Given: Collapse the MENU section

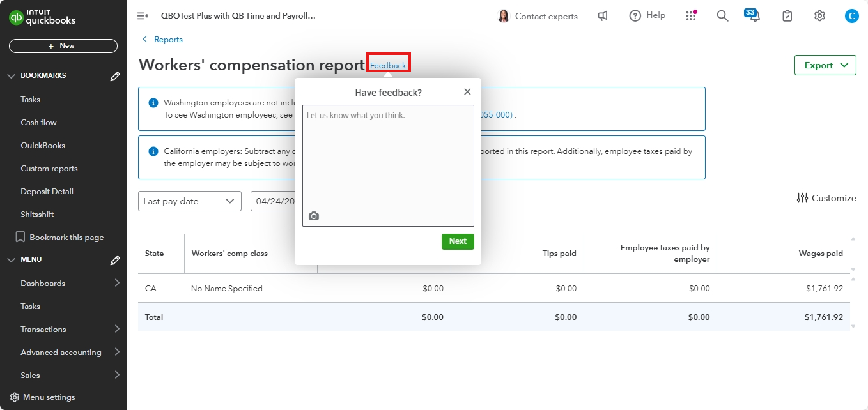Looking at the screenshot, I should 11,260.
